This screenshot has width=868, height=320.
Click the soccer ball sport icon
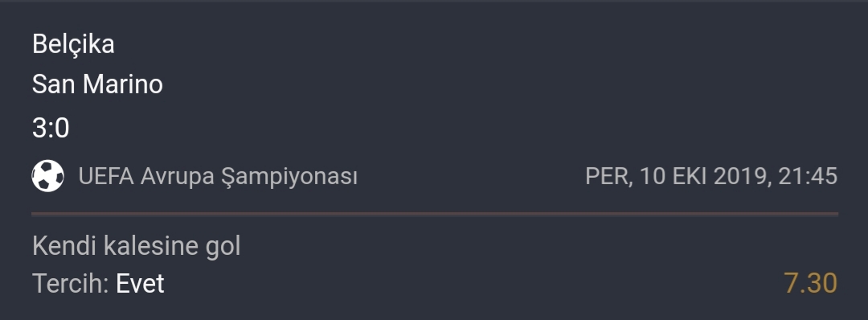tap(47, 176)
